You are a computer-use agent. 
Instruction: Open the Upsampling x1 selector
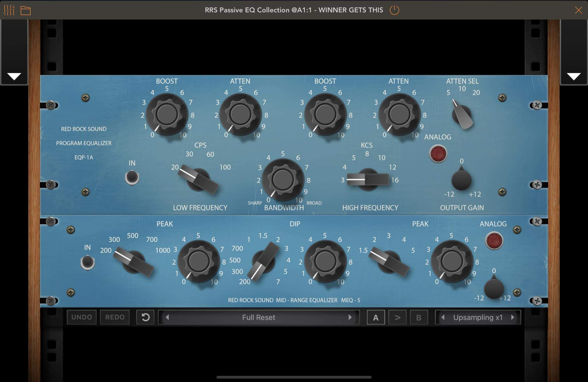(x=478, y=317)
